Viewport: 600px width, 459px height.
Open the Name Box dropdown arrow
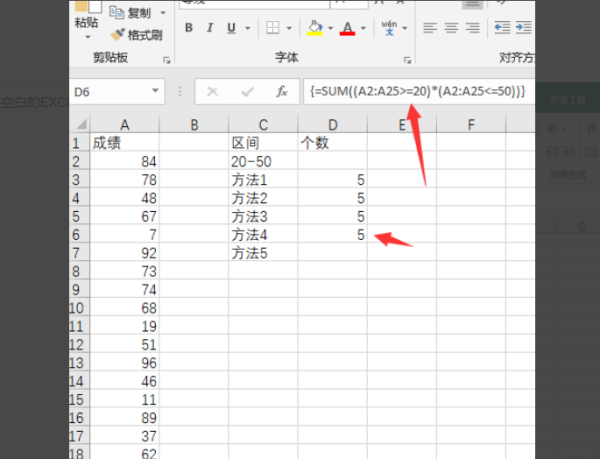(155, 91)
